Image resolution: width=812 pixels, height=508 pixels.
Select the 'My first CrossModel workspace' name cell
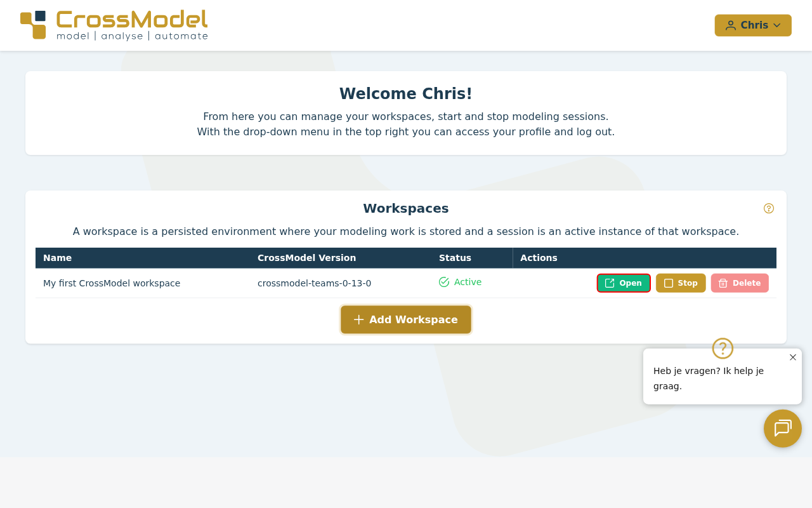click(112, 283)
